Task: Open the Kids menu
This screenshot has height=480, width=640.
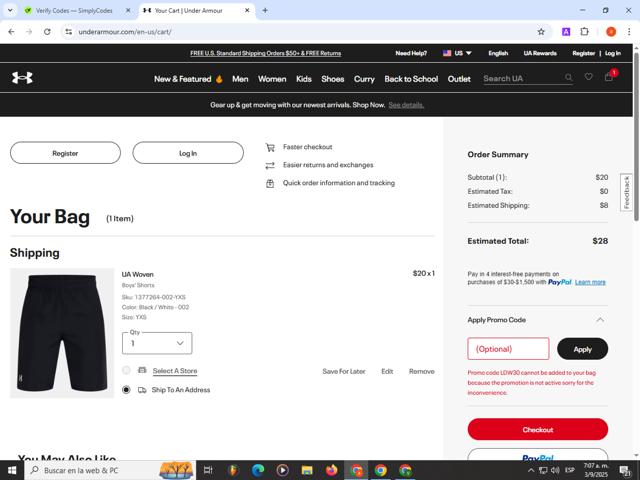Action: tap(304, 79)
